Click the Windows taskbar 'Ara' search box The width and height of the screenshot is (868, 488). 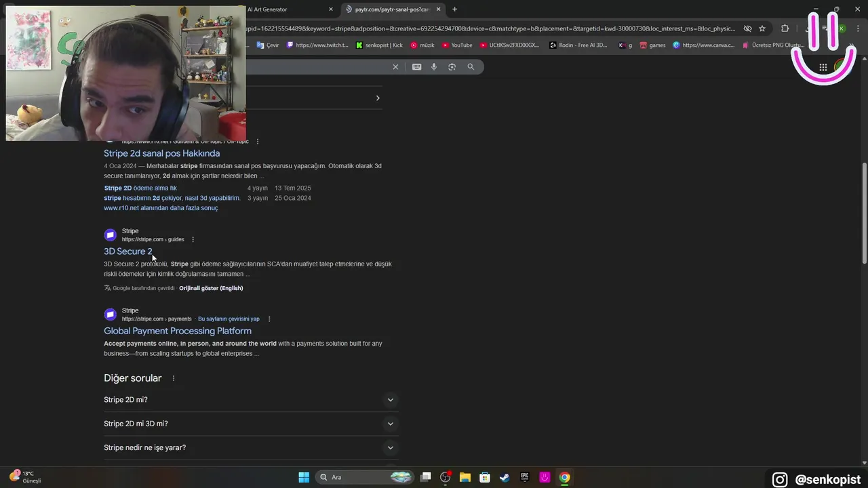coord(365,477)
